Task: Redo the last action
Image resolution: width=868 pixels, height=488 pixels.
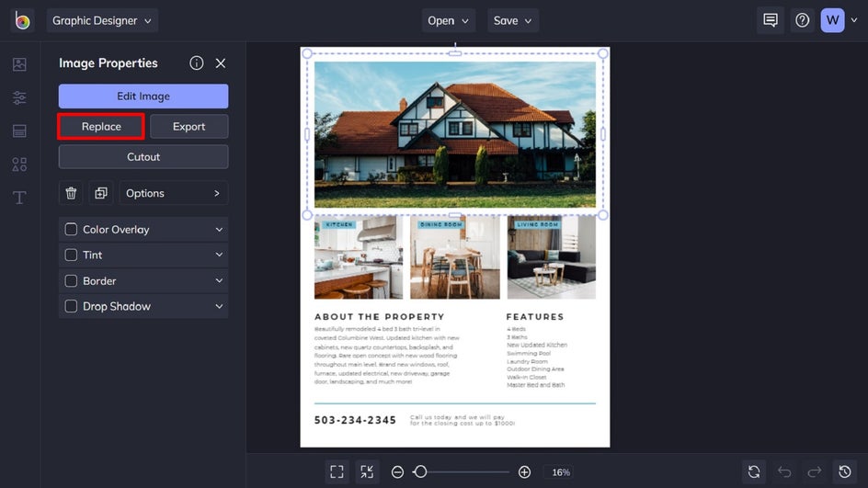Action: point(815,472)
